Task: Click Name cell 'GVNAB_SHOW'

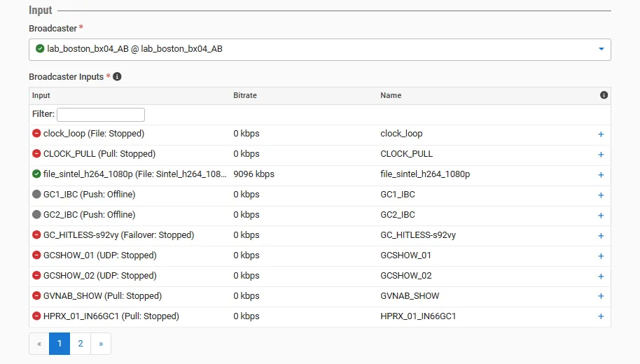Action: point(410,296)
